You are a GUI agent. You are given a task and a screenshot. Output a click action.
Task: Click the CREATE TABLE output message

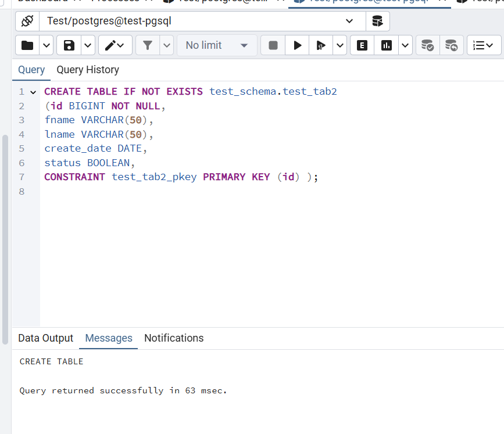(51, 362)
